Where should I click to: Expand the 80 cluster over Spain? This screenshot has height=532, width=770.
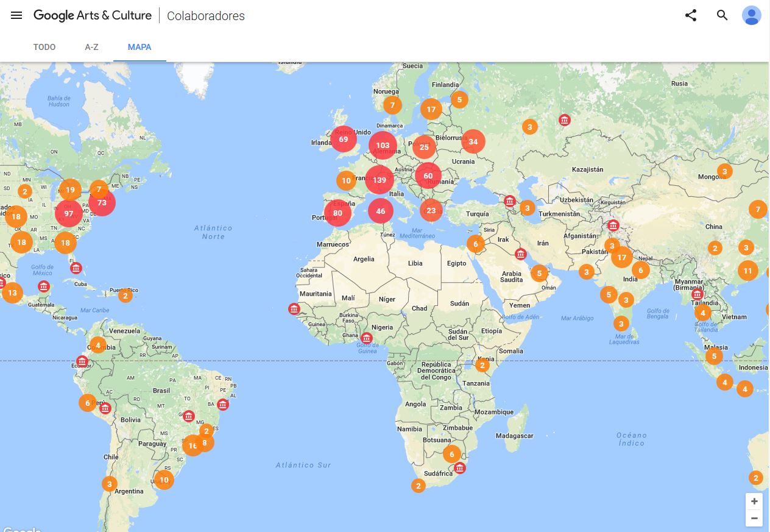click(337, 213)
